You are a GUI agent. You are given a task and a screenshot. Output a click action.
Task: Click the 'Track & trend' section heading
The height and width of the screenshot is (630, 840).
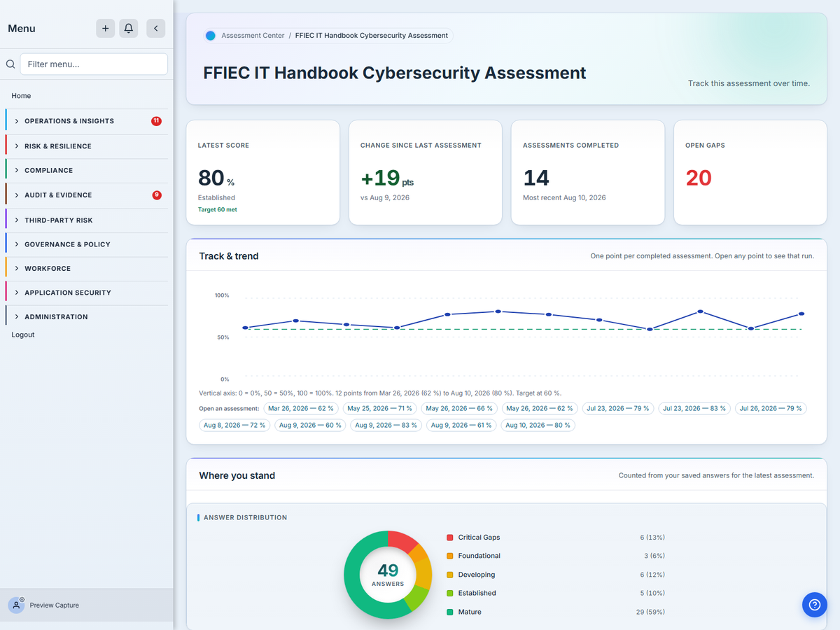[229, 256]
